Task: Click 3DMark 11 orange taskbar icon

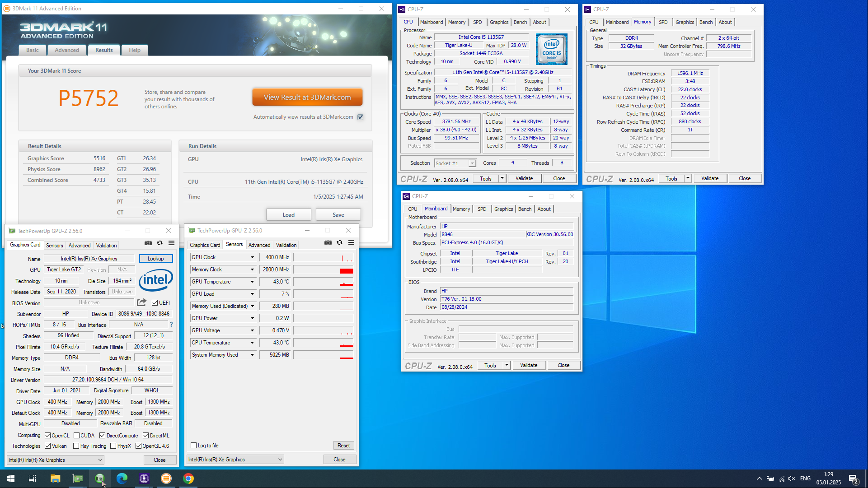Action: pos(166,479)
